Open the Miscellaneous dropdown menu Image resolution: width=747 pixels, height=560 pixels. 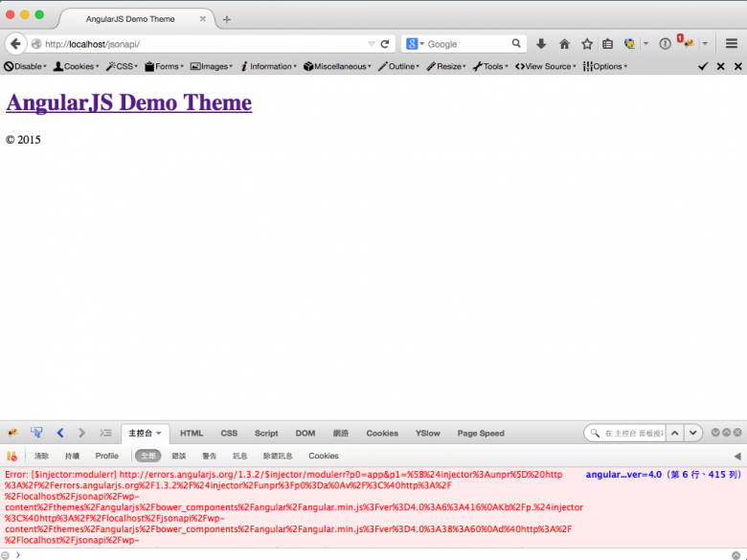(x=337, y=67)
